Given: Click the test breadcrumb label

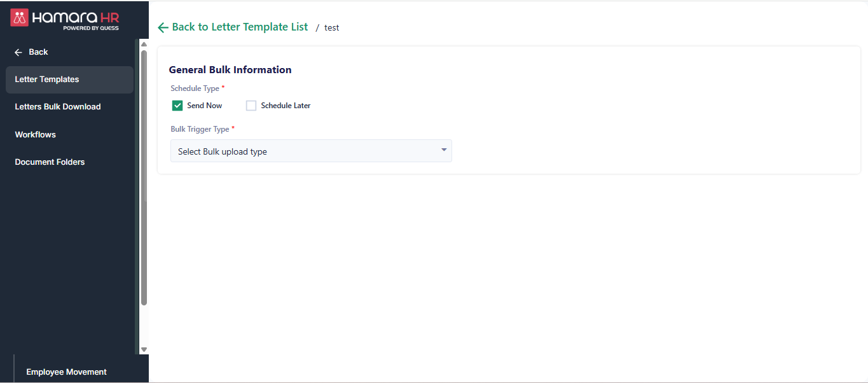Looking at the screenshot, I should pyautogui.click(x=332, y=28).
